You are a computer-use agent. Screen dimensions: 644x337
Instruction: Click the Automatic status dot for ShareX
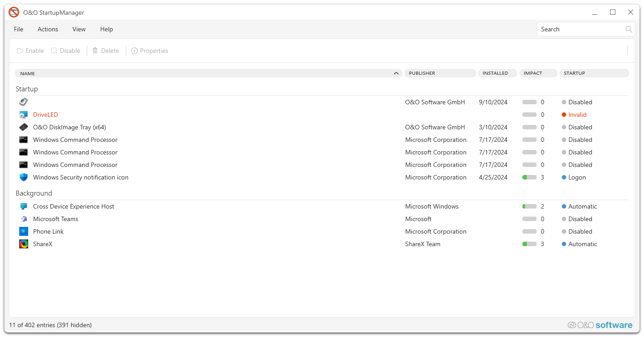click(564, 244)
